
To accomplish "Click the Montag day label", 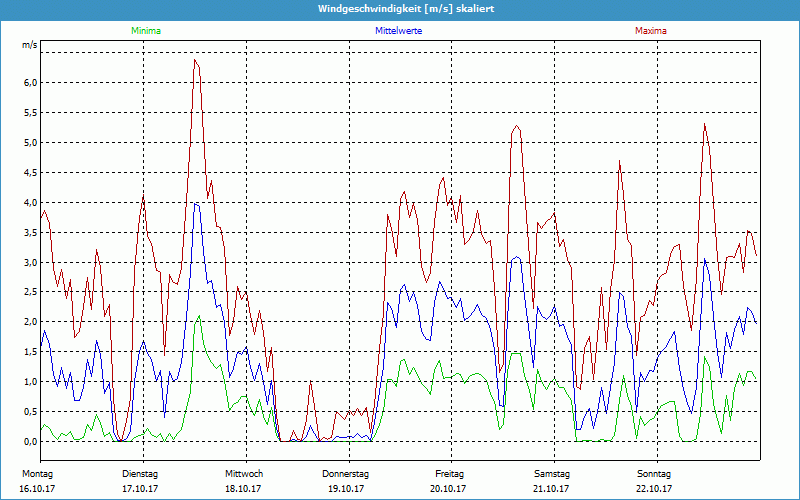I will coord(37,474).
